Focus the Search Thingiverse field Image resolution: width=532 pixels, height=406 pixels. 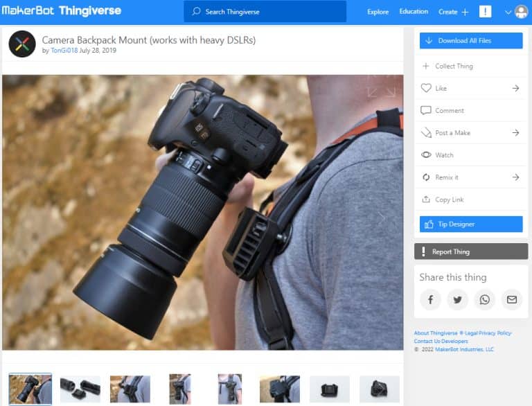tap(265, 12)
